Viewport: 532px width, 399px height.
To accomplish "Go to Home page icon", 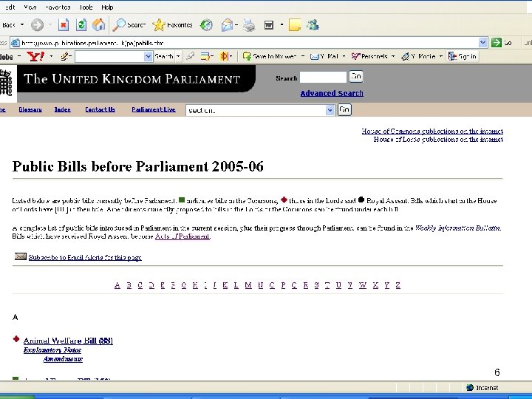I will click(99, 25).
